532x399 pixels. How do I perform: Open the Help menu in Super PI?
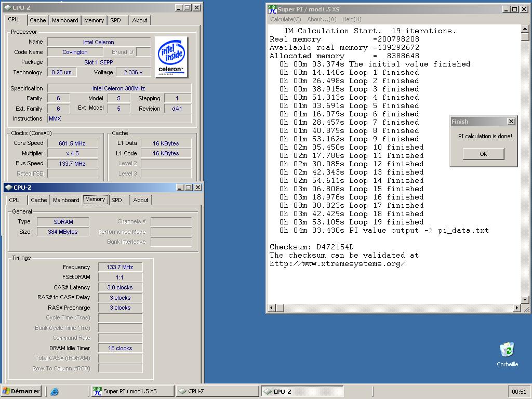[x=352, y=19]
